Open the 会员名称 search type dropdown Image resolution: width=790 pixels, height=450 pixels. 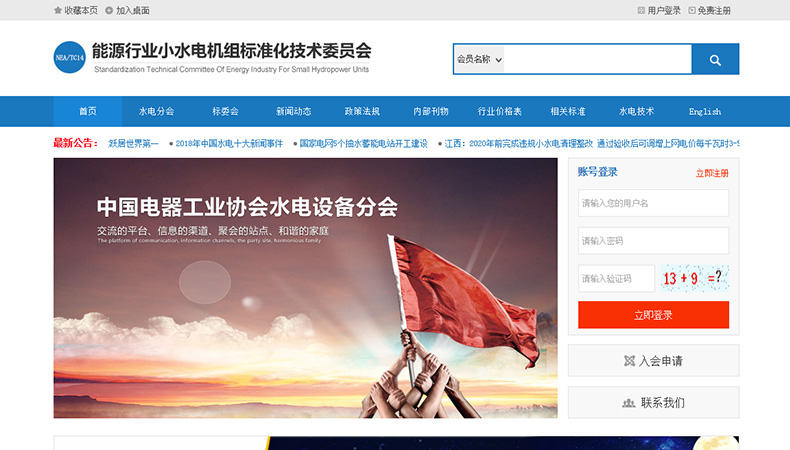tap(479, 59)
